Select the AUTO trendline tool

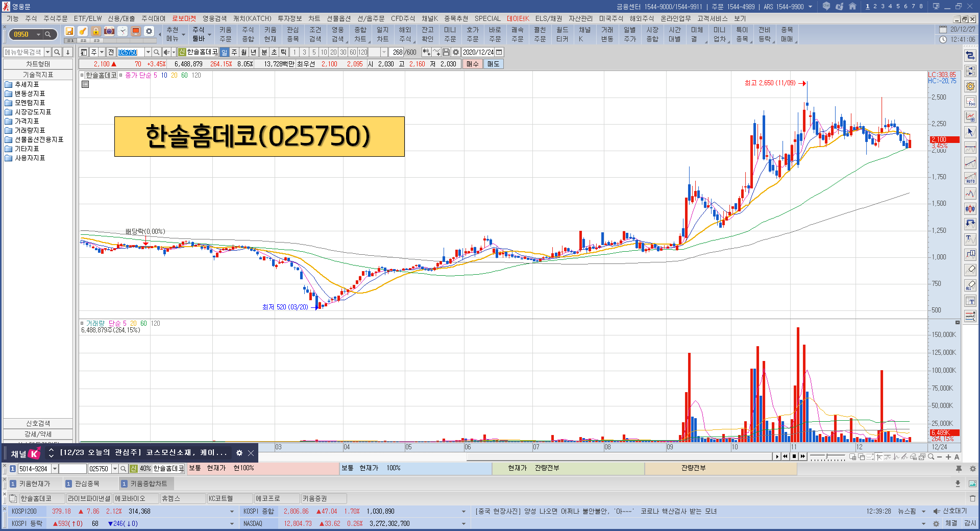970,178
